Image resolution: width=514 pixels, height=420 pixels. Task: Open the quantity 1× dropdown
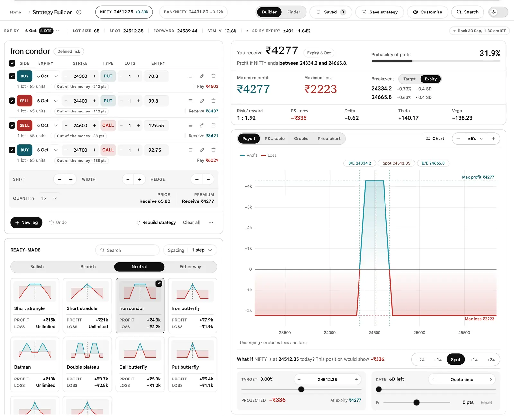point(49,198)
